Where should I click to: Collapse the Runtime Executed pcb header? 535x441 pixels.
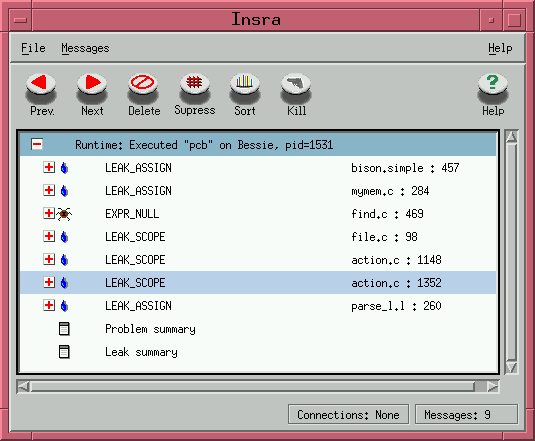click(x=37, y=144)
